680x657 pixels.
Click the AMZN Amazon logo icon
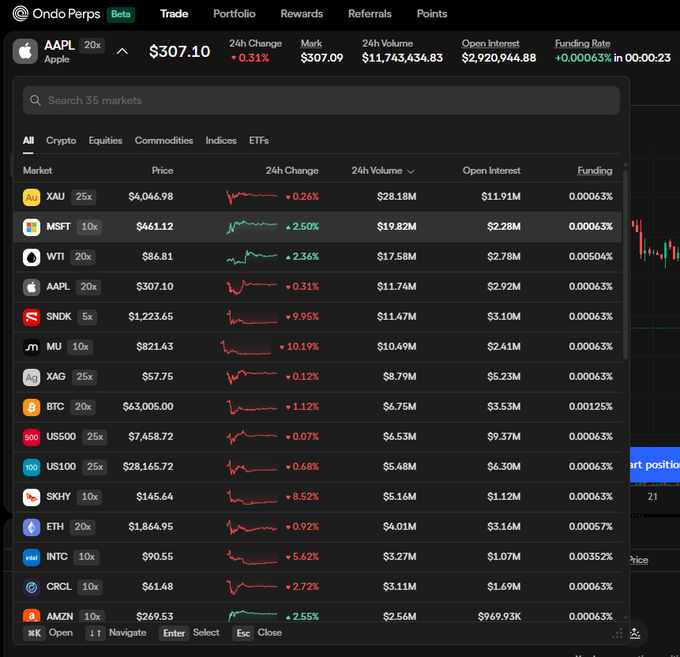coord(31,615)
